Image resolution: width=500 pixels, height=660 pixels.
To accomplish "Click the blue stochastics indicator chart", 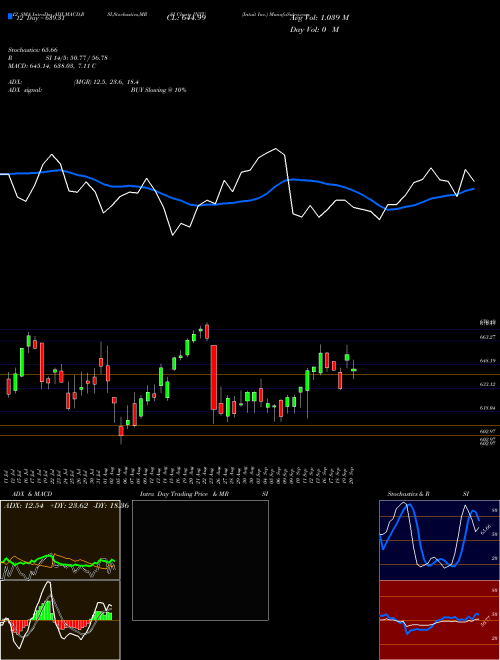I will click(x=439, y=540).
